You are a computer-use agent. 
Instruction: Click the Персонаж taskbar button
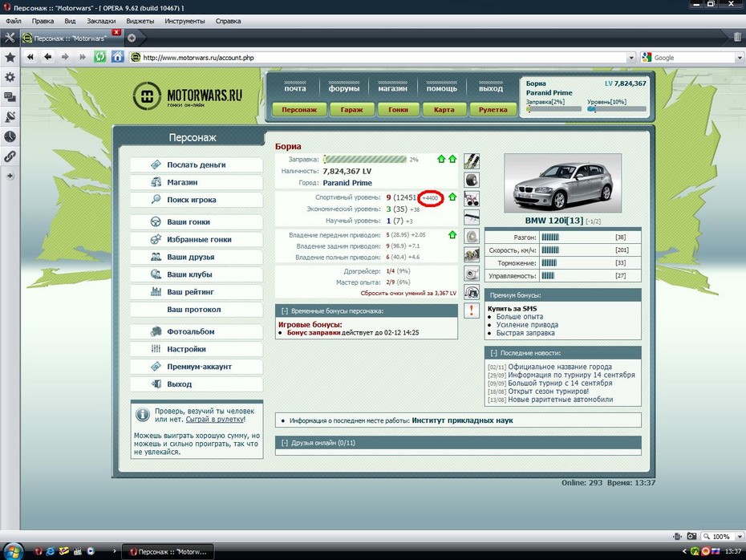pos(168,552)
